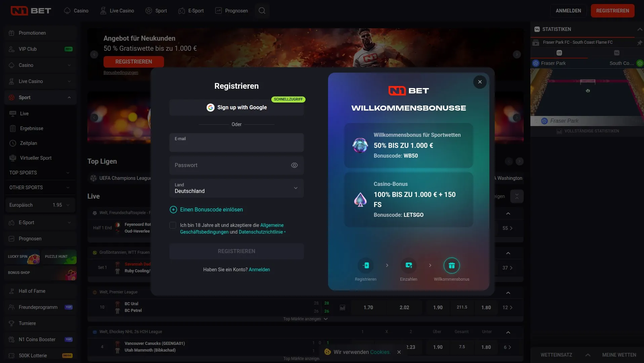Screen dimensions: 644x363
Task: Open the Puzzle Hunt tile
Action: coord(59,257)
